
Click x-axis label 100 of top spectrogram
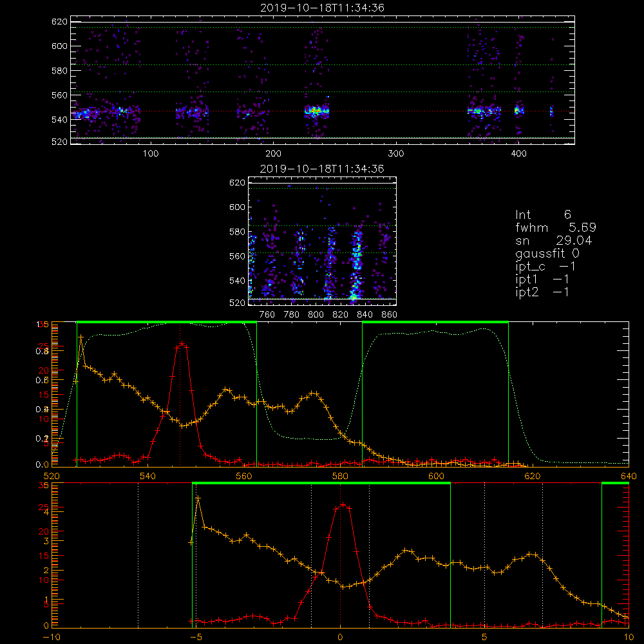pos(151,154)
